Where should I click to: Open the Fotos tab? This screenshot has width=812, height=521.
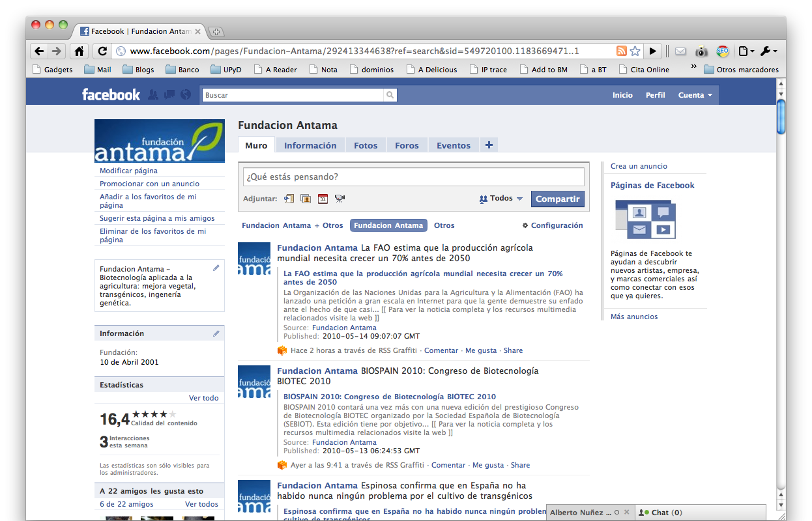point(366,145)
